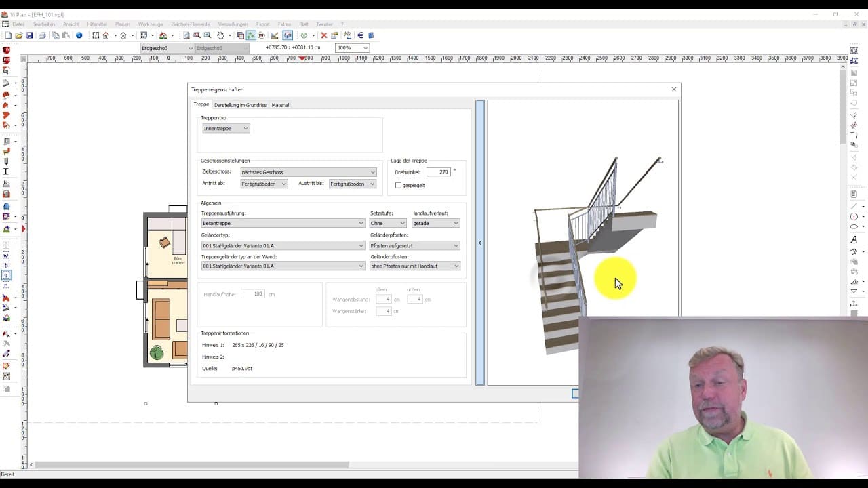Select the I-beam girder tool in left toolbar
Image resolution: width=868 pixels, height=488 pixels.
[6, 171]
